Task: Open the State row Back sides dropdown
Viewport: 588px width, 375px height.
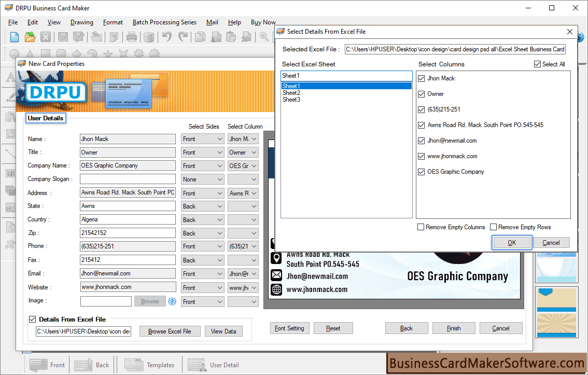Action: 203,206
